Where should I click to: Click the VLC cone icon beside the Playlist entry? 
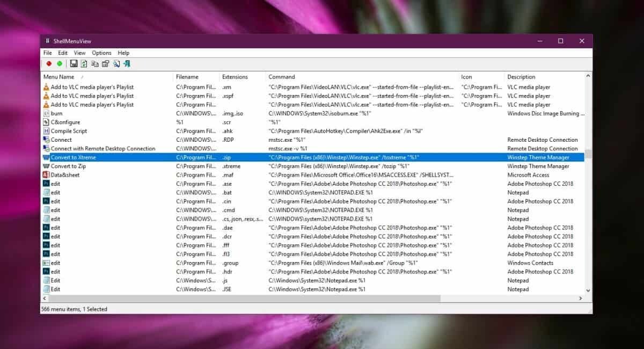click(x=47, y=86)
